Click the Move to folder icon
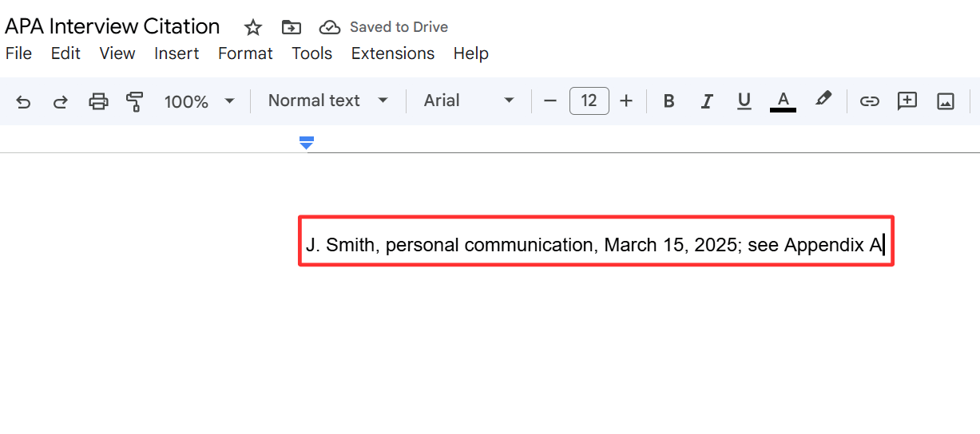This screenshot has height=434, width=980. (292, 28)
